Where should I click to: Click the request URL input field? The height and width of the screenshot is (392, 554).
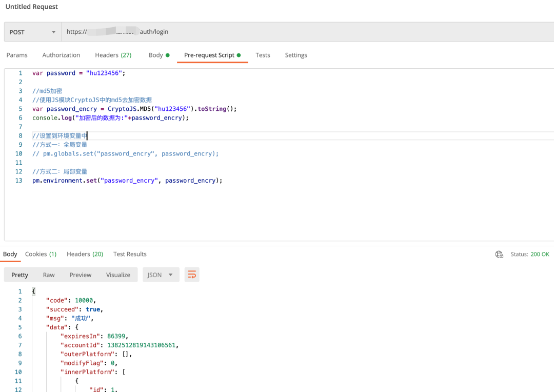[307, 32]
